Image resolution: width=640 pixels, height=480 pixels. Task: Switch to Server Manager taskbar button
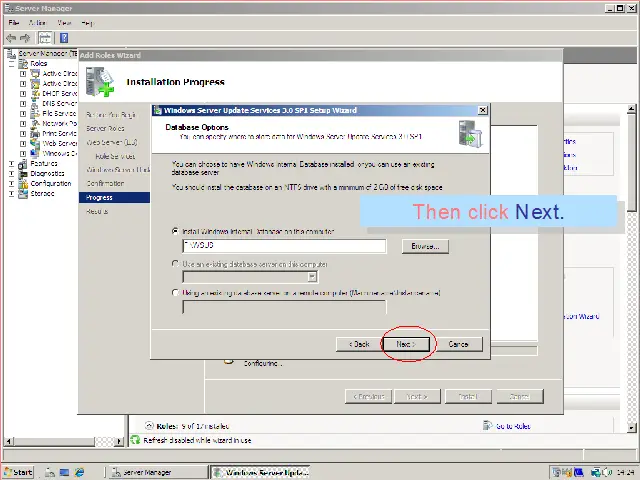[x=158, y=472]
